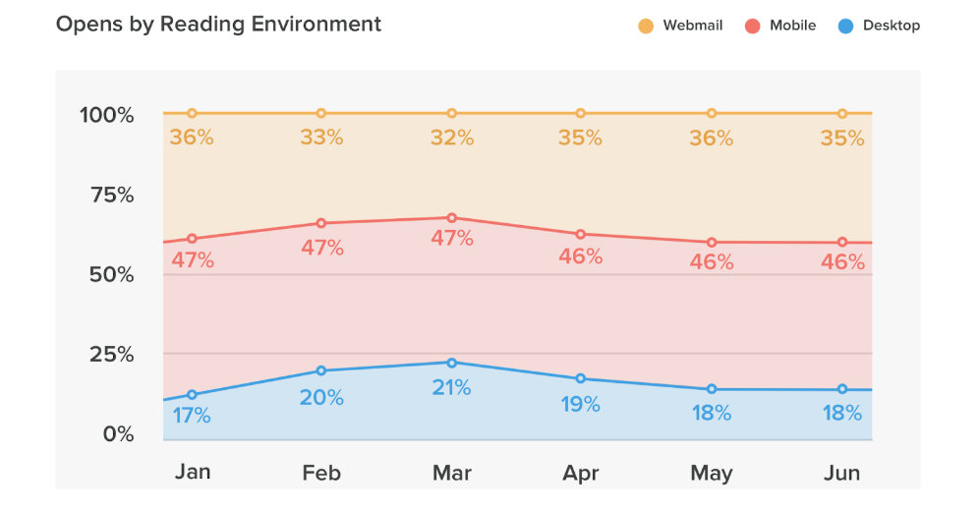
Task: Click the Mobile data point for March
Action: (451, 218)
